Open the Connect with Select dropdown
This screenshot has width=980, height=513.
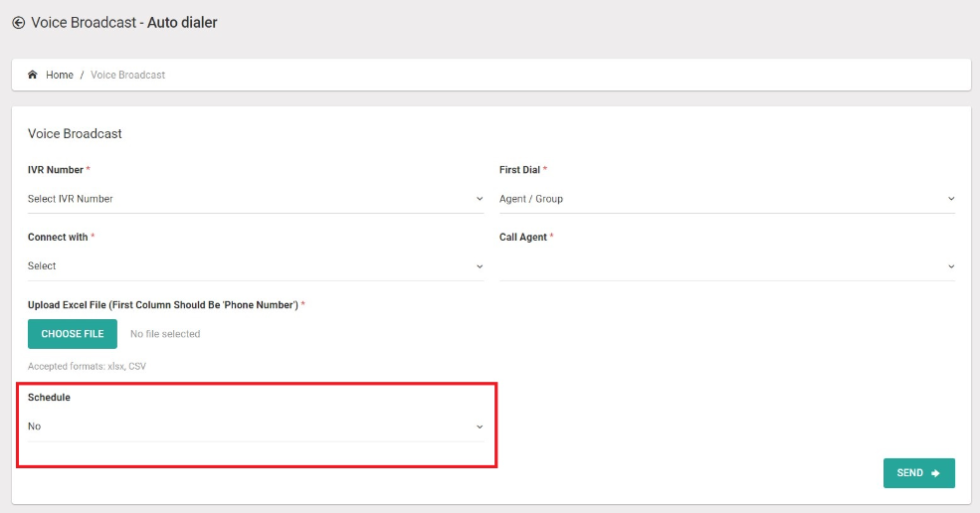coord(256,266)
